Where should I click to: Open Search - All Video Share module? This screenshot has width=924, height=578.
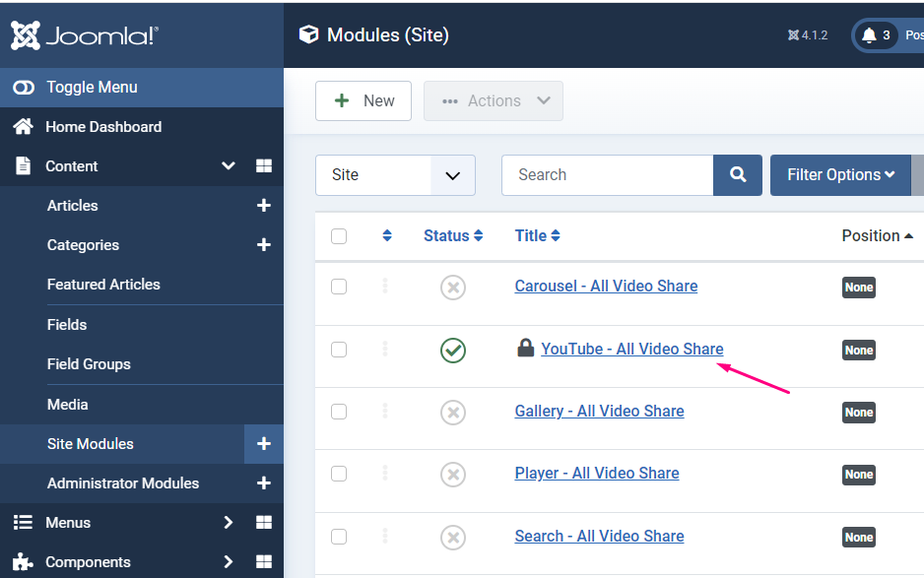tap(599, 537)
